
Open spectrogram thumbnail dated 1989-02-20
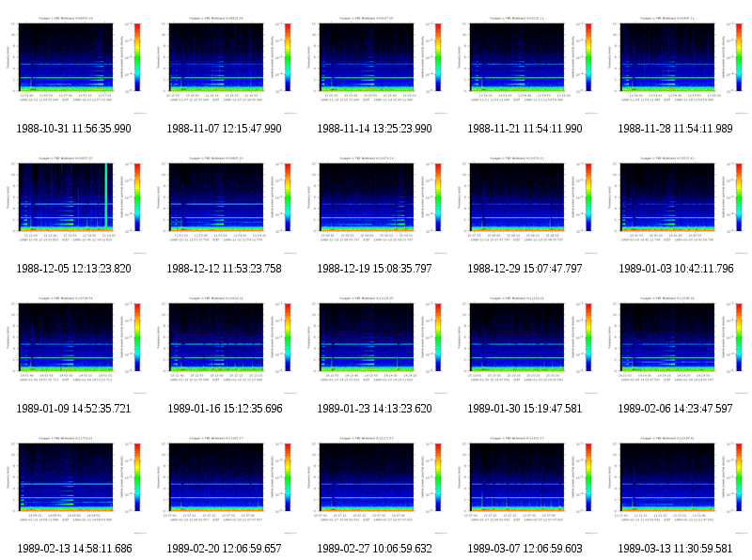pyautogui.click(x=225, y=485)
